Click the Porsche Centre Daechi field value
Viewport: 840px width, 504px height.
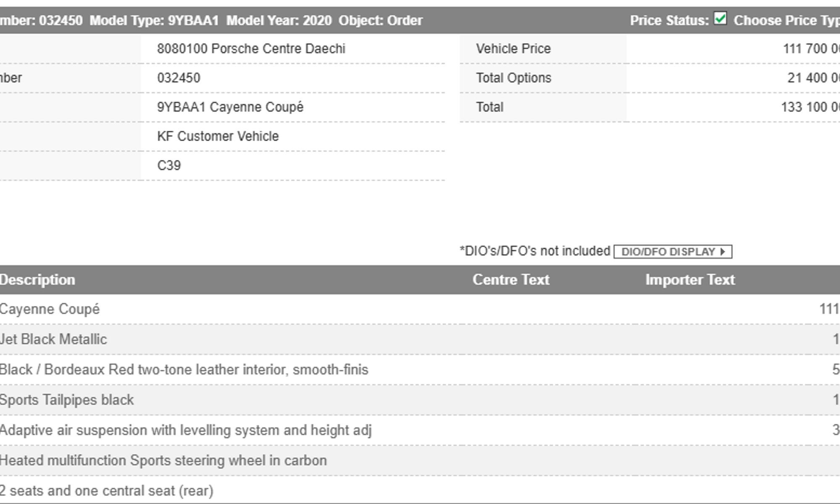pyautogui.click(x=251, y=49)
